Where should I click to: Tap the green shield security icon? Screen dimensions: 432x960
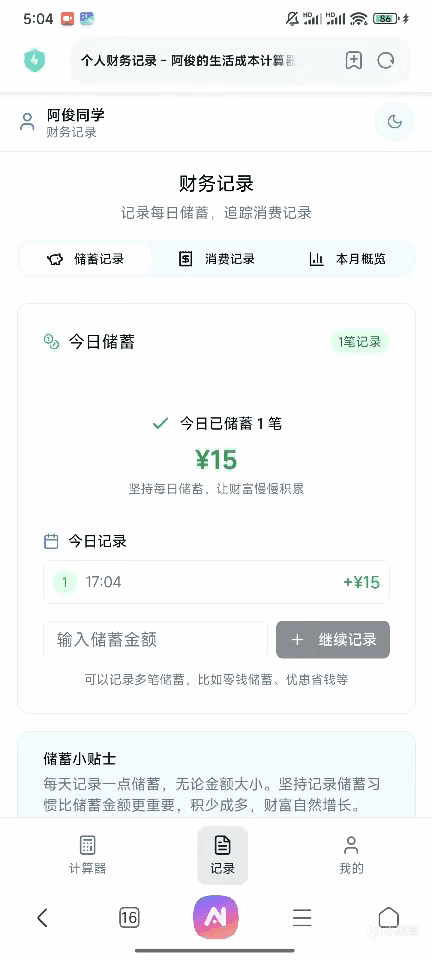[x=35, y=61]
